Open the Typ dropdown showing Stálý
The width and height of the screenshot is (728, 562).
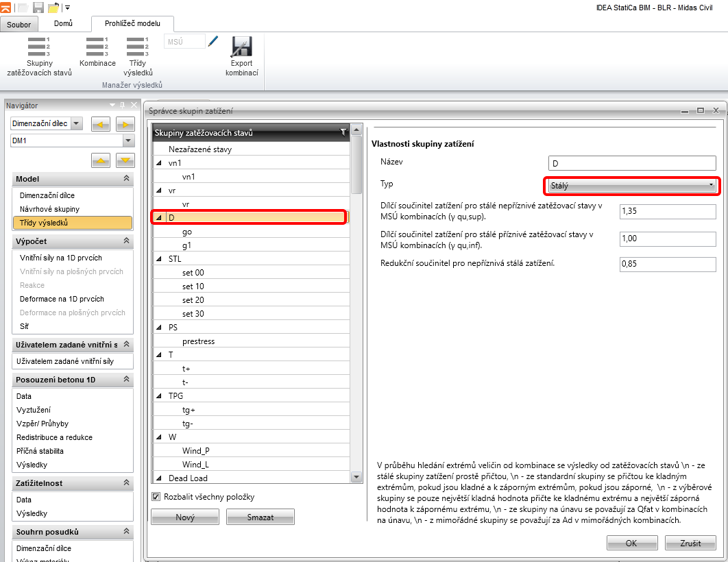tap(631, 186)
